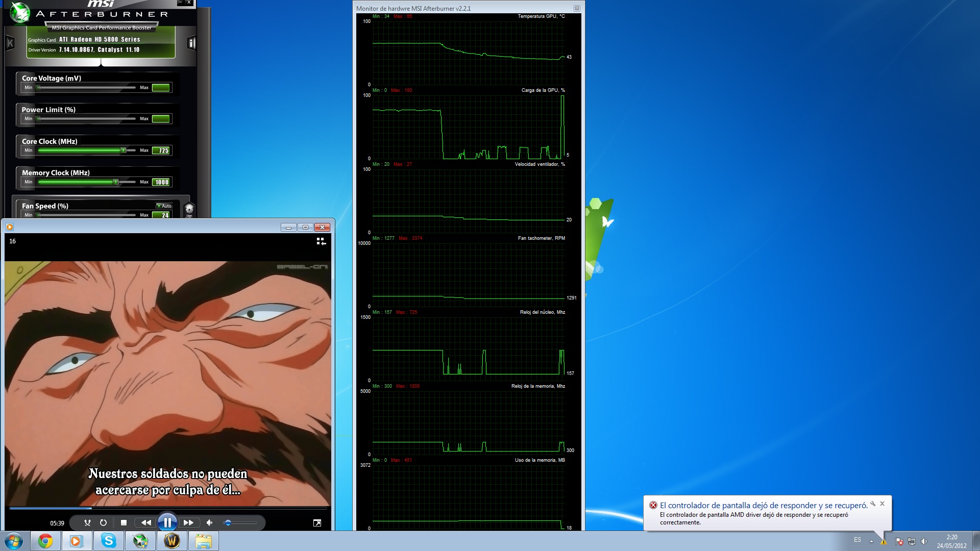Turn on shuffle in Media Player
This screenshot has height=551, width=980.
point(87,522)
